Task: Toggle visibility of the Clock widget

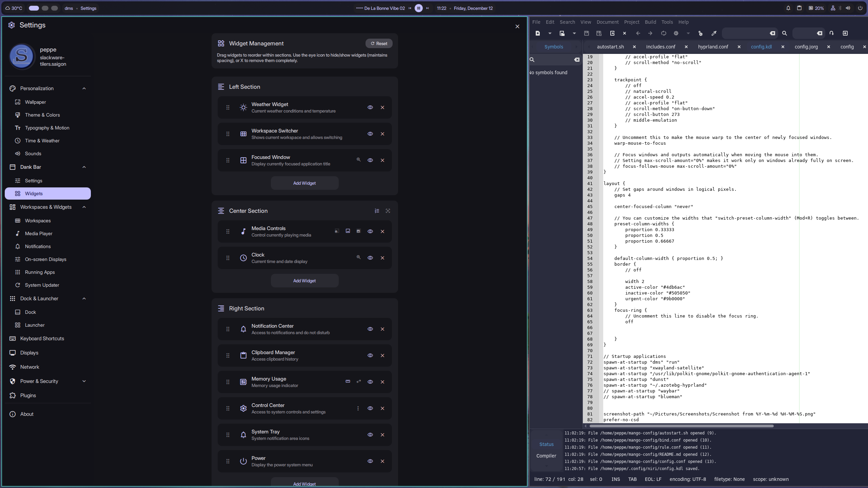Action: coord(370,258)
